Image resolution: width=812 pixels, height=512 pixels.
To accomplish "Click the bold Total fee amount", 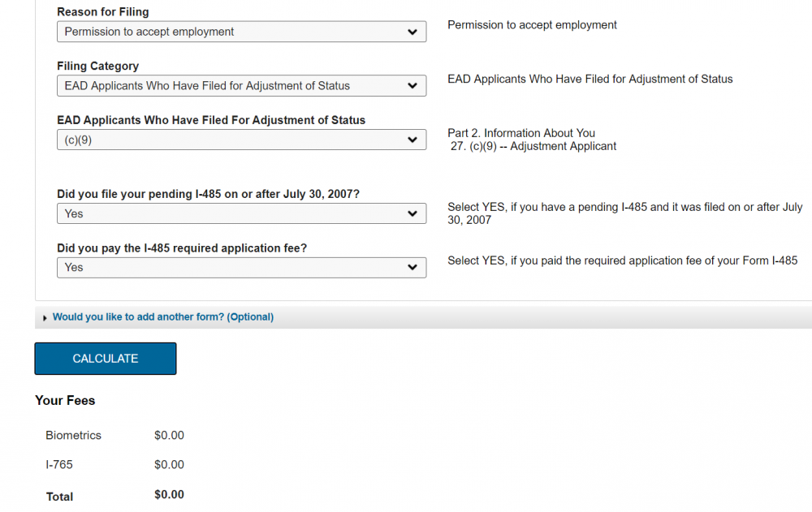I will (169, 495).
